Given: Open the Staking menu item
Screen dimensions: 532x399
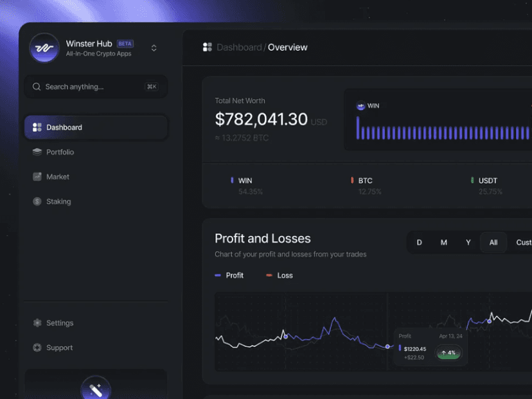Looking at the screenshot, I should (x=58, y=202).
